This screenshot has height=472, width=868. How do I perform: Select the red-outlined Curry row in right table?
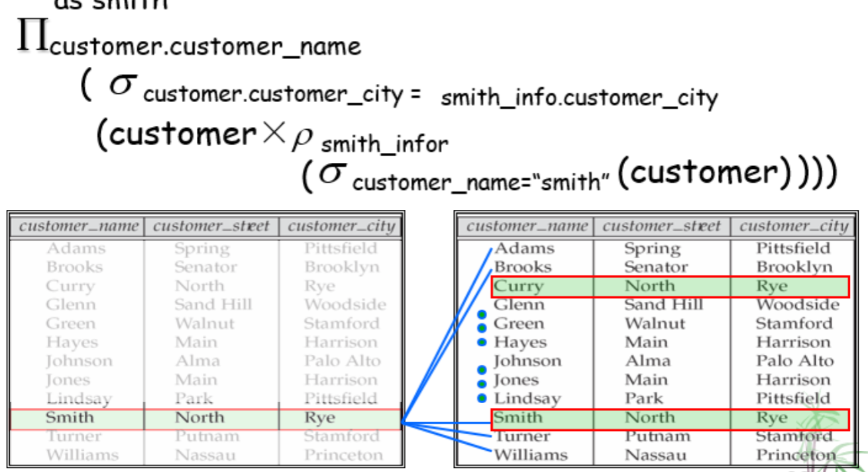tap(669, 287)
